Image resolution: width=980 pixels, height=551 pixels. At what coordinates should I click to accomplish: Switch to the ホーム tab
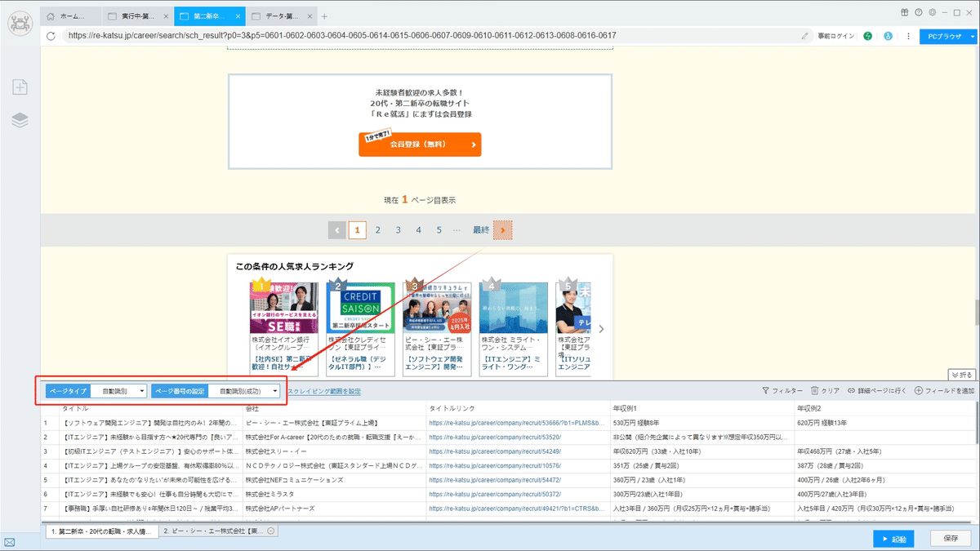[72, 16]
